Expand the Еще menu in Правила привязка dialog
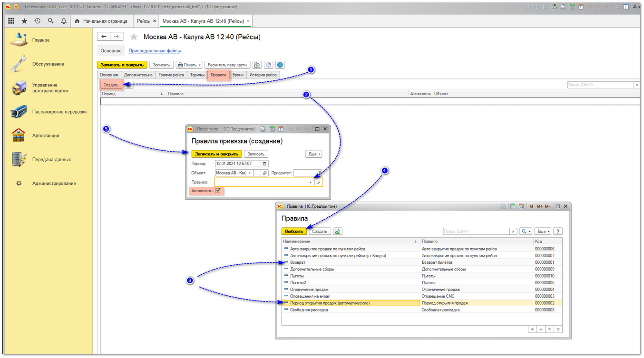The image size is (644, 358). click(x=313, y=154)
